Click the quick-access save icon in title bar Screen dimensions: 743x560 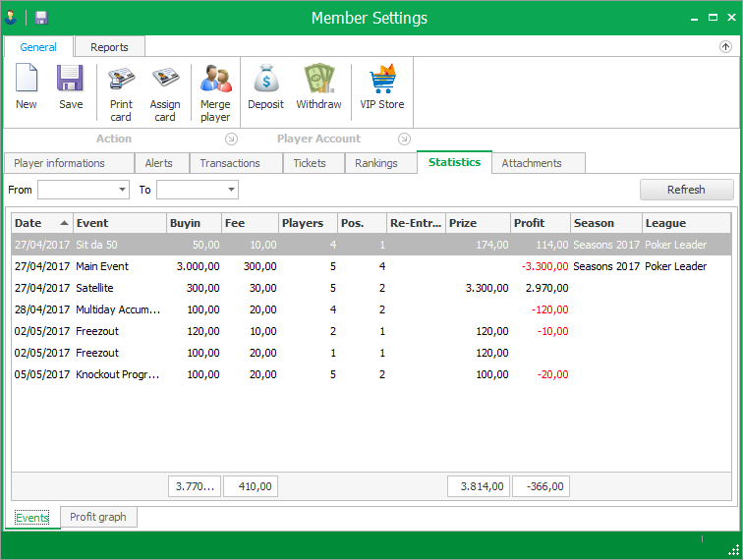41,18
